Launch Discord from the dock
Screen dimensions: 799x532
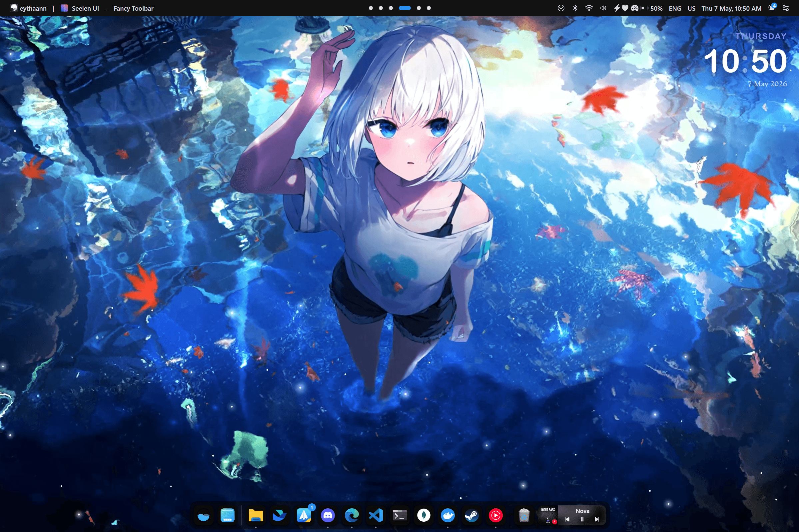pyautogui.click(x=328, y=516)
